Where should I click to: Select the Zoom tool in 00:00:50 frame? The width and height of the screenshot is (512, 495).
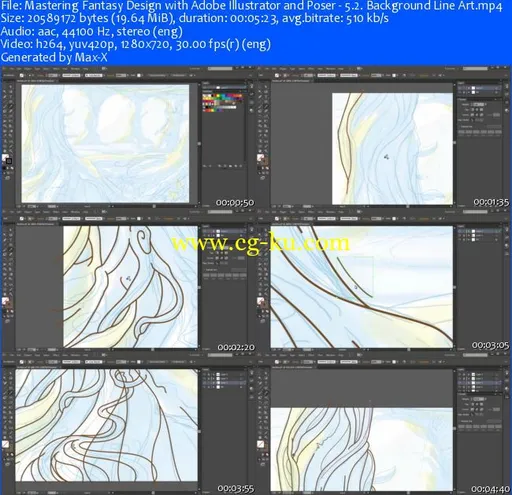(x=11, y=150)
